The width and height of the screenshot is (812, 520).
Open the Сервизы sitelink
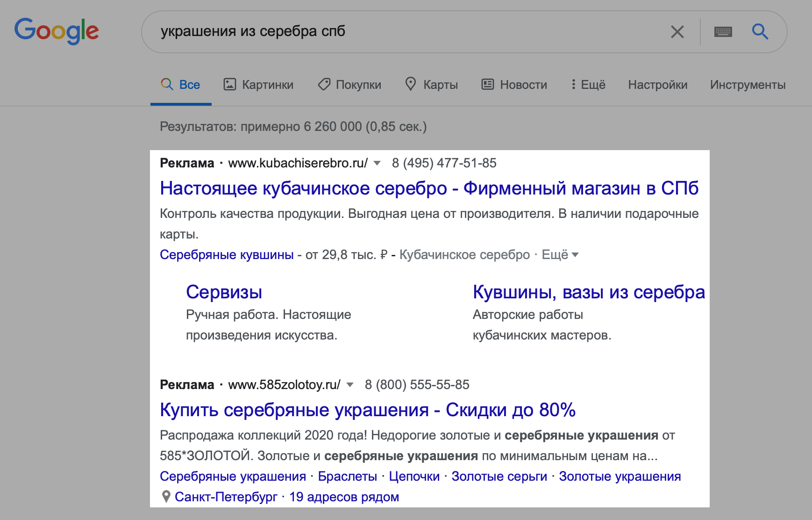coord(224,292)
